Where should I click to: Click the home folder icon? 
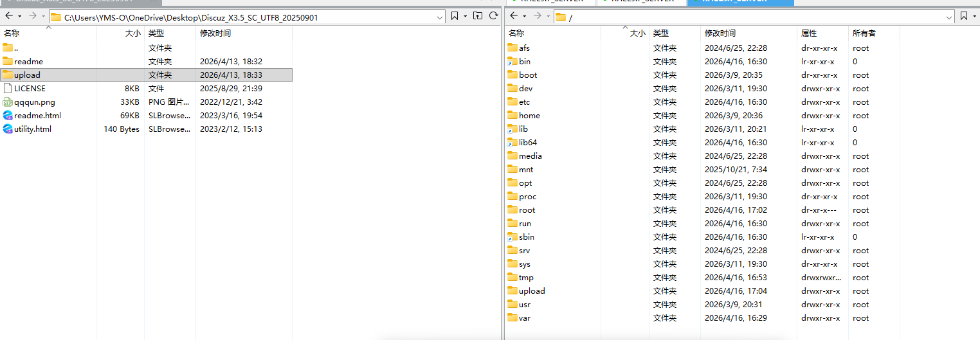coord(513,115)
